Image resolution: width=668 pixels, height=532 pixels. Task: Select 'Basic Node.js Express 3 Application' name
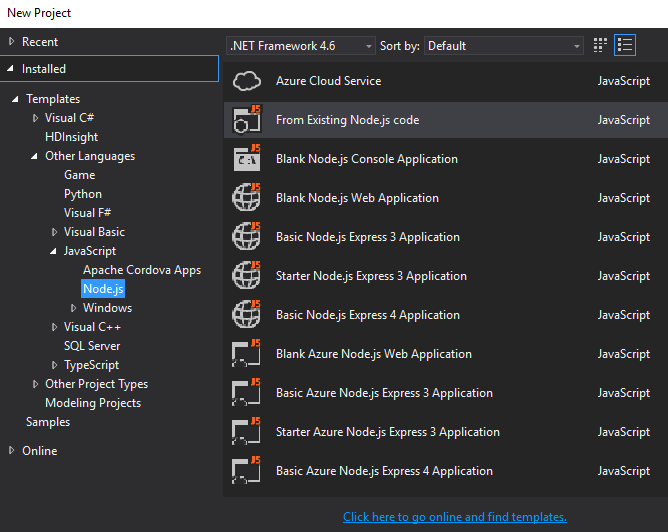coord(368,237)
